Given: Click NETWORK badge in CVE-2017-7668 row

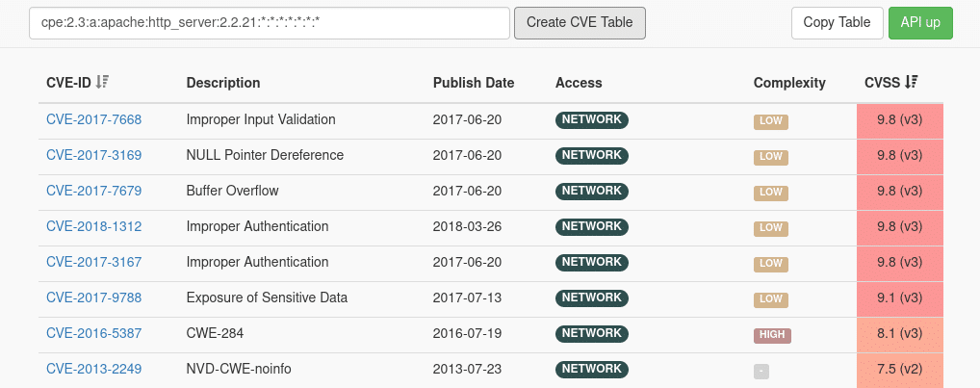Looking at the screenshot, I should pos(592,120).
